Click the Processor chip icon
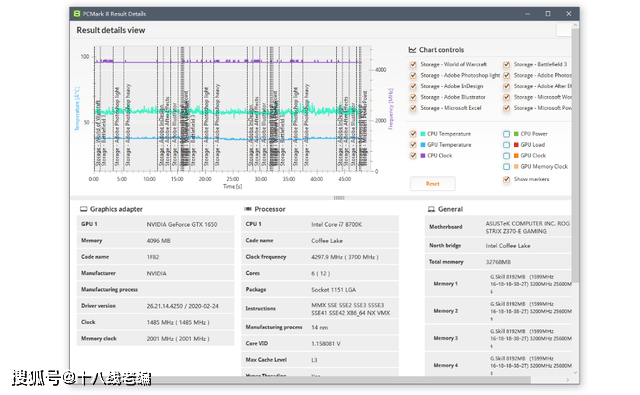Screen dimensions: 640x395 (248, 209)
